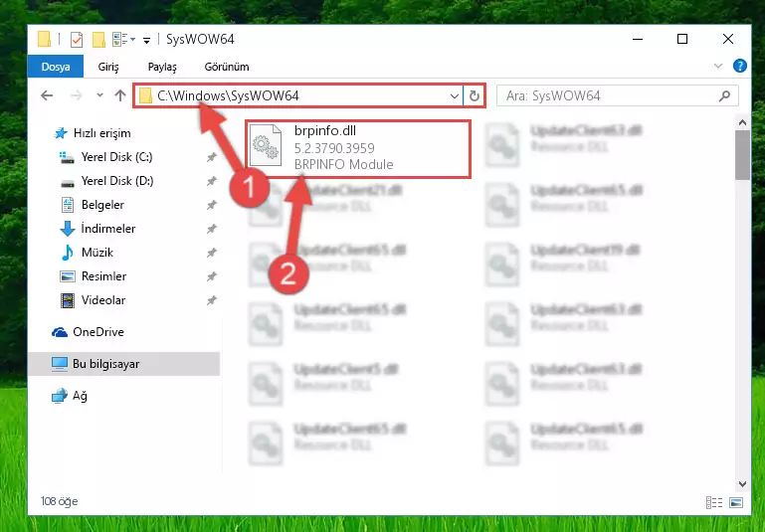Screen dimensions: 765x532
Task: Open the Videolar folder in sidebar
Action: pos(102,300)
